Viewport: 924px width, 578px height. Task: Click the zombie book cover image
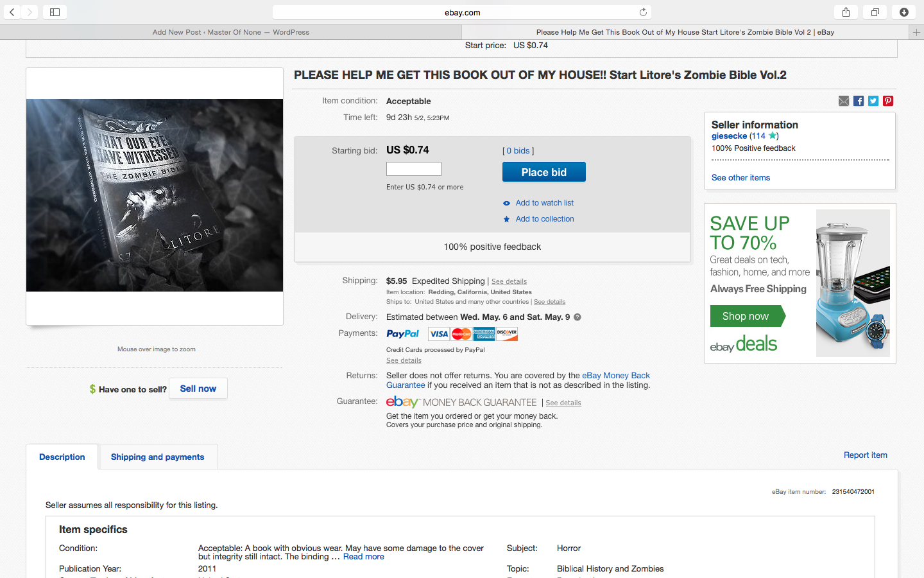tap(155, 195)
